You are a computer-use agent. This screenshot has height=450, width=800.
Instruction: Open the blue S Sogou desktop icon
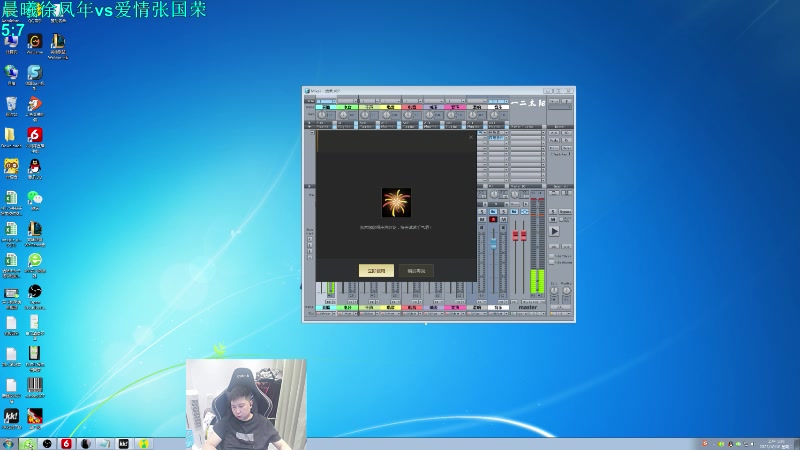[x=35, y=73]
